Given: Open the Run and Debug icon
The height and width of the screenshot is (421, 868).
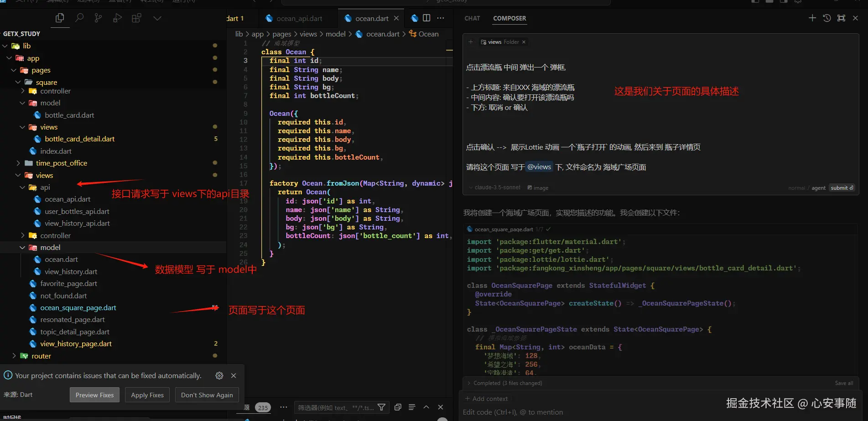Looking at the screenshot, I should pyautogui.click(x=117, y=18).
